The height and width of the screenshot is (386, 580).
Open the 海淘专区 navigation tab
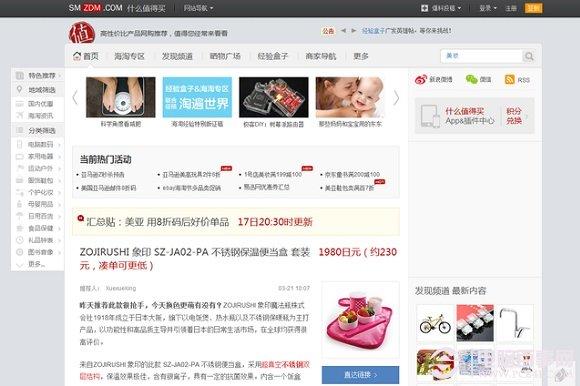(129, 56)
